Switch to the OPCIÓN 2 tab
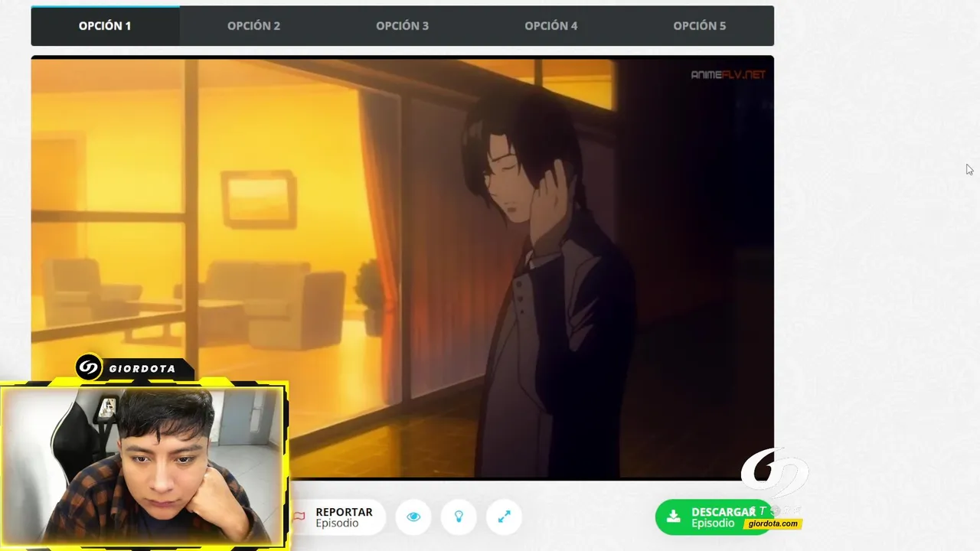Screen dimensions: 980x551 tap(253, 26)
